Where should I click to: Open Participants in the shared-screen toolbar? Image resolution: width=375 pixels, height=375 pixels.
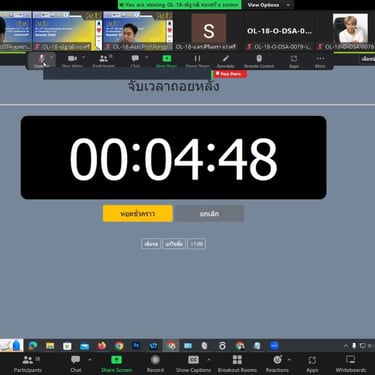click(x=104, y=61)
